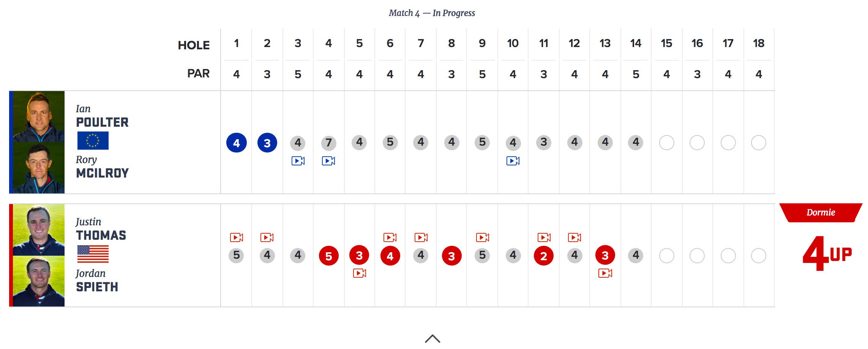This screenshot has height=349, width=868.
Task: Play Thomas/Spieth video above hole 11
Action: [544, 237]
